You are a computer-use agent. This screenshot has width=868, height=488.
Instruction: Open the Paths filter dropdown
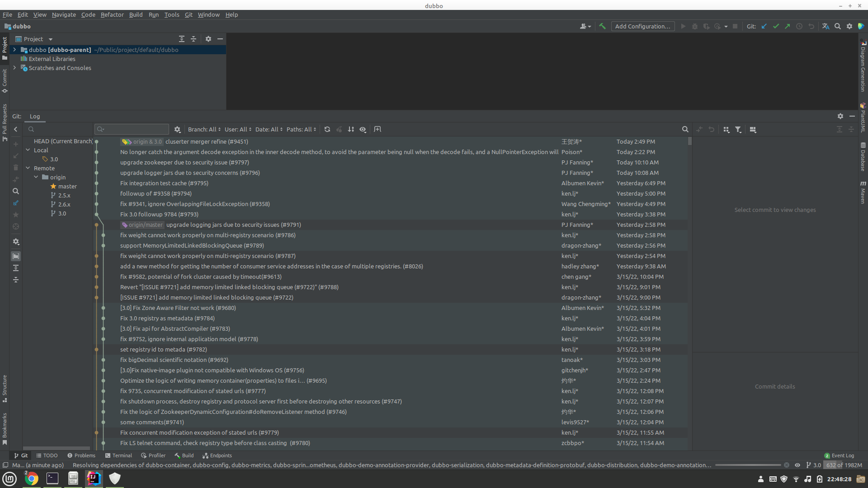click(302, 129)
